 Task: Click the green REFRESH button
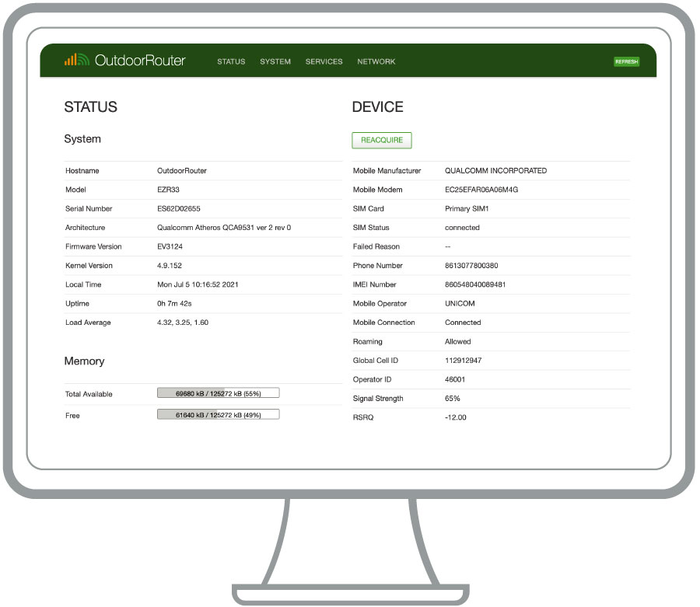click(626, 61)
